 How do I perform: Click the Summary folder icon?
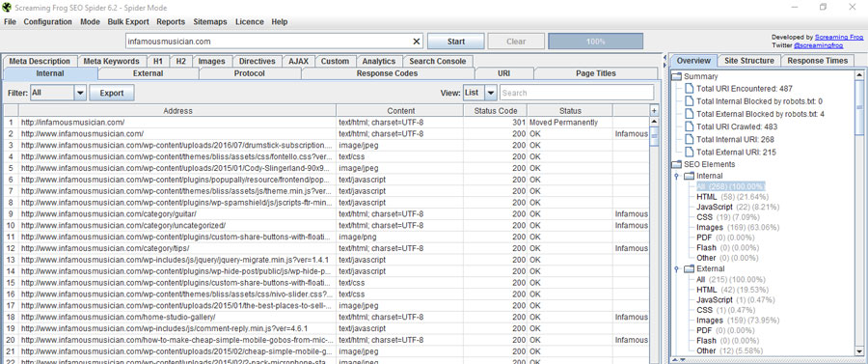(x=676, y=76)
